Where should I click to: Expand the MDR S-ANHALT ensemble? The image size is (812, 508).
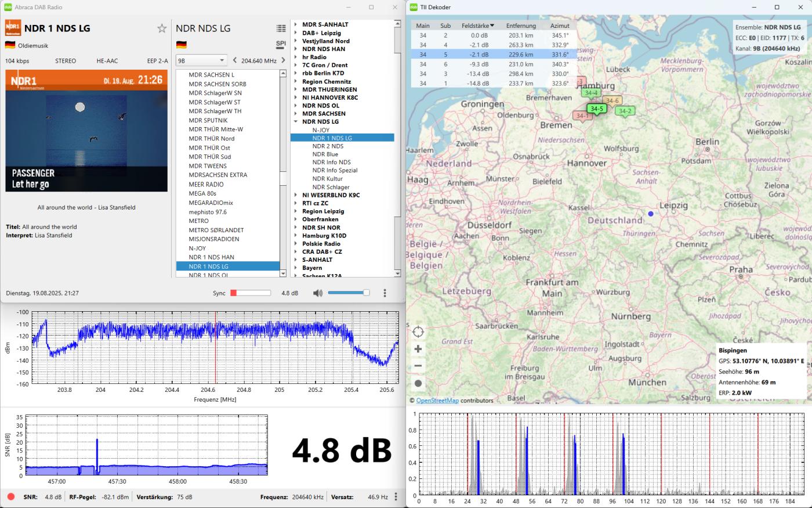(295, 24)
